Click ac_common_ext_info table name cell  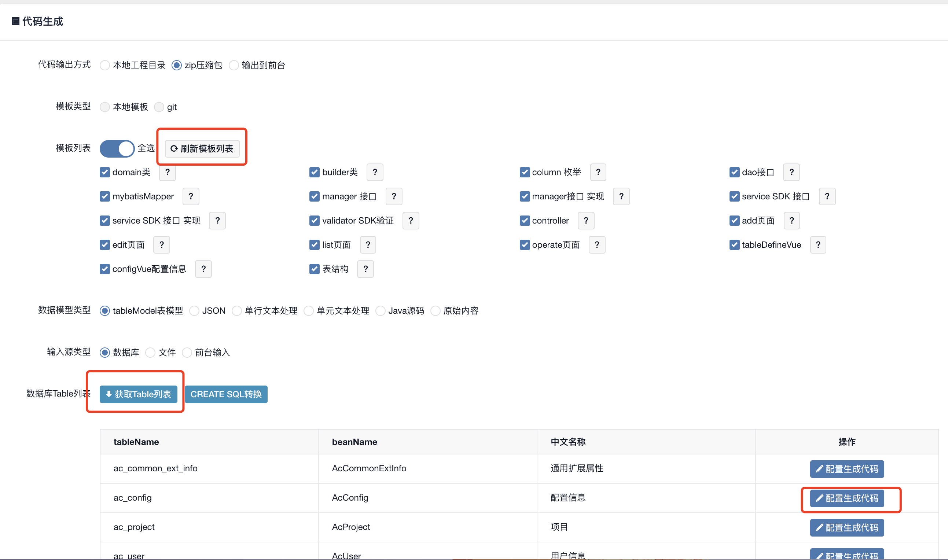[209, 468]
